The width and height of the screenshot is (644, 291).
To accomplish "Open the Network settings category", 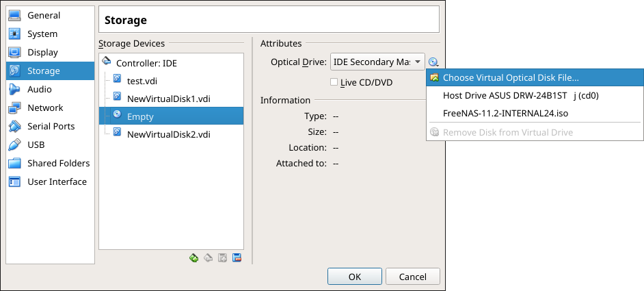I will click(45, 108).
